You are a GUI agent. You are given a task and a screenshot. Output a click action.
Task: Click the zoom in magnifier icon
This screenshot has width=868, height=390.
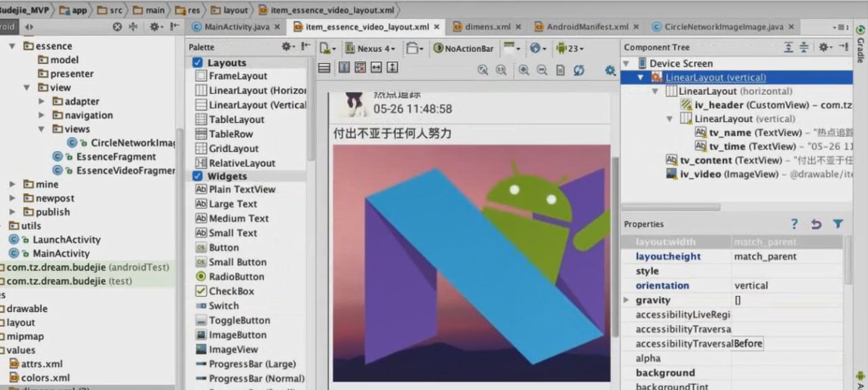[x=524, y=70]
